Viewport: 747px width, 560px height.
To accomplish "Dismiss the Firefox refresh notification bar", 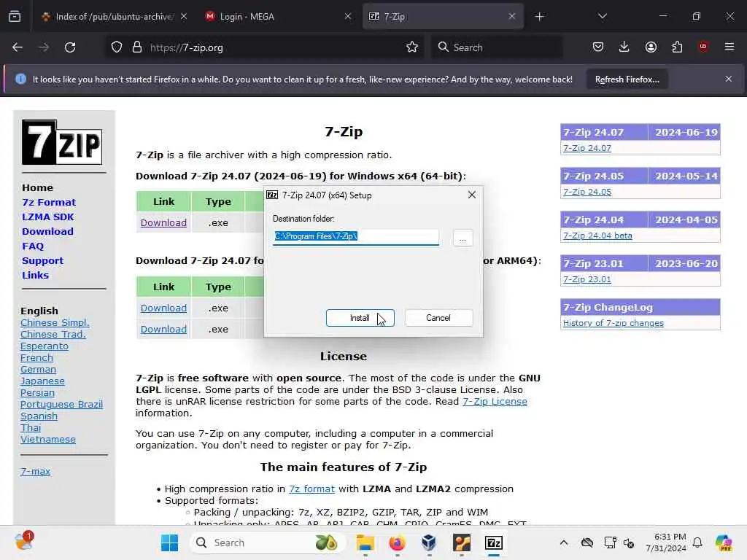I will (x=729, y=79).
